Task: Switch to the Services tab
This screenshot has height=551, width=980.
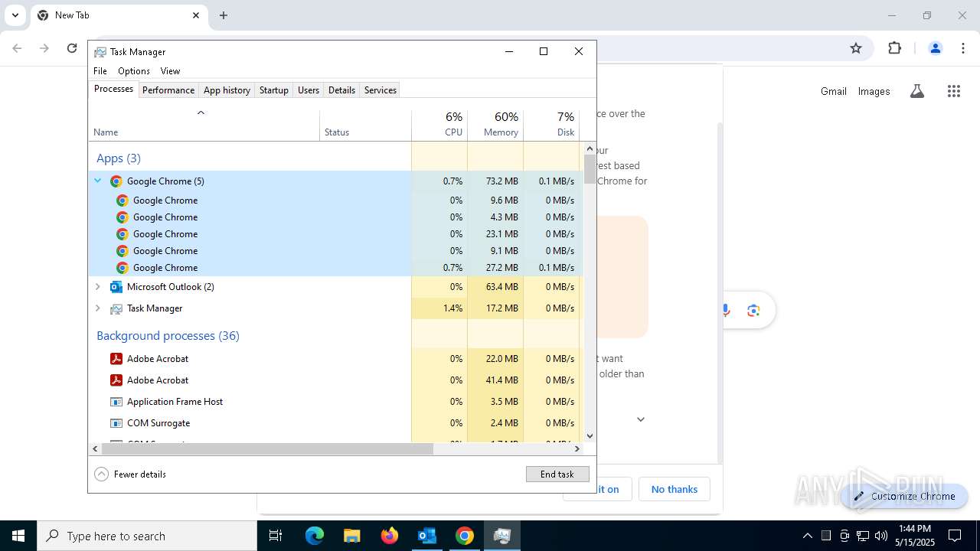Action: coord(381,90)
